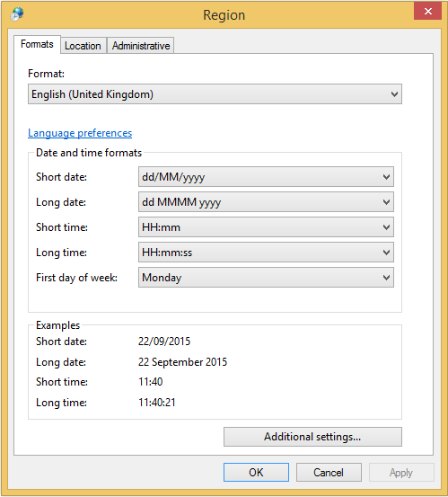Open the Long time HH:mm:ss dropdown
448x497 pixels.
[x=266, y=253]
